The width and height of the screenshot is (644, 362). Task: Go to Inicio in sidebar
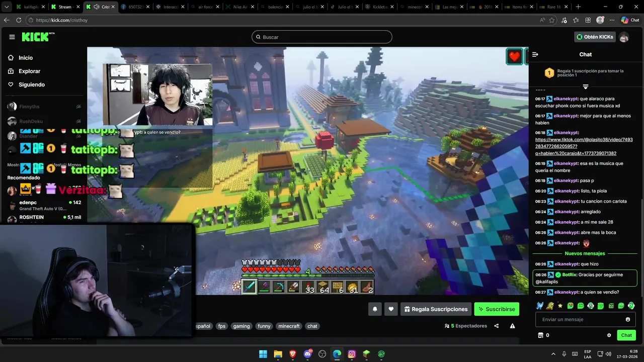(26, 58)
